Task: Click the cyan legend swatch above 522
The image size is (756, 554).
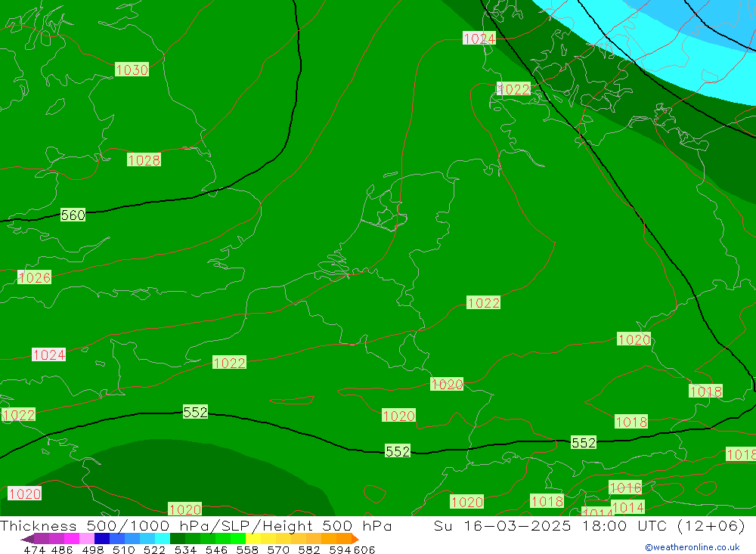Action: (x=163, y=539)
